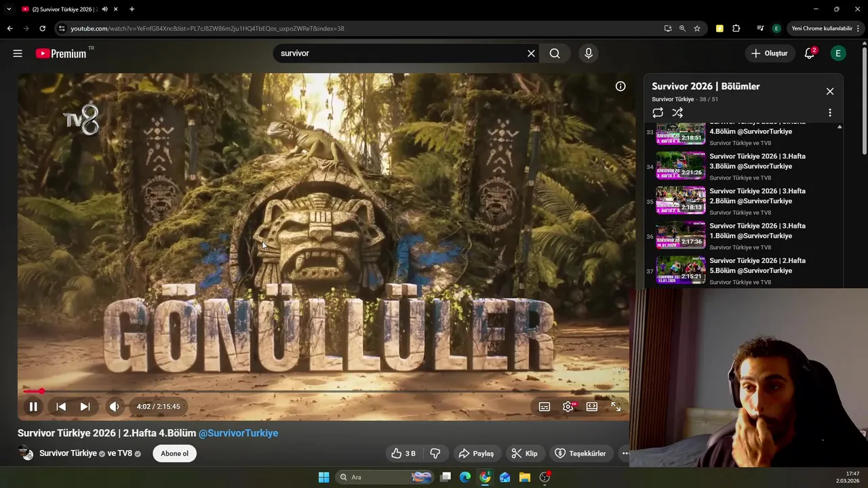Open Microsoft Edge from the taskbar

click(465, 477)
